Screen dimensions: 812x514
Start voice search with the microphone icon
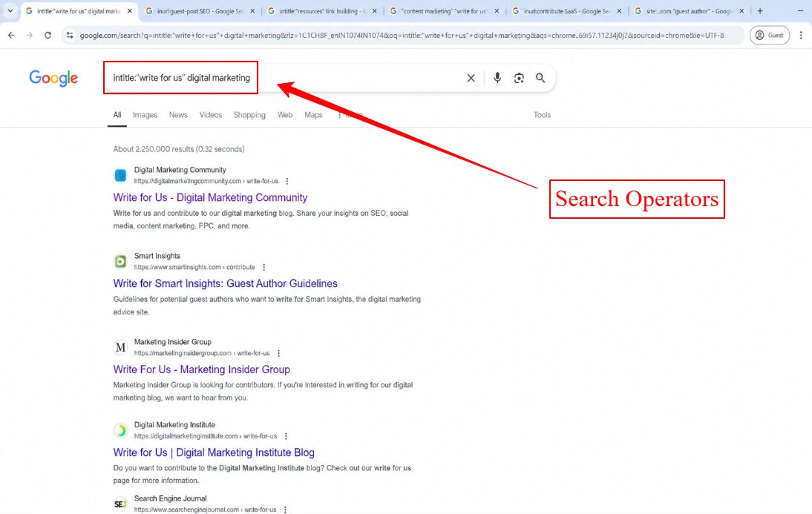pyautogui.click(x=497, y=78)
